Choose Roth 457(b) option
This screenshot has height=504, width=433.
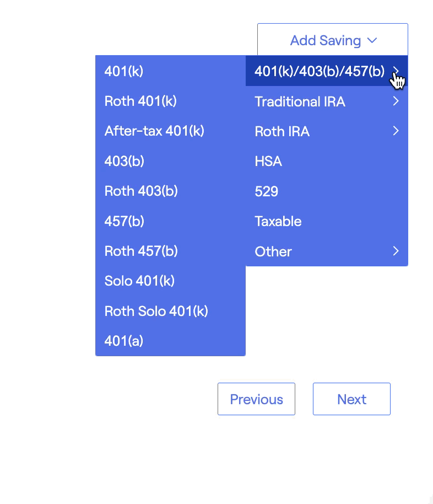170,251
